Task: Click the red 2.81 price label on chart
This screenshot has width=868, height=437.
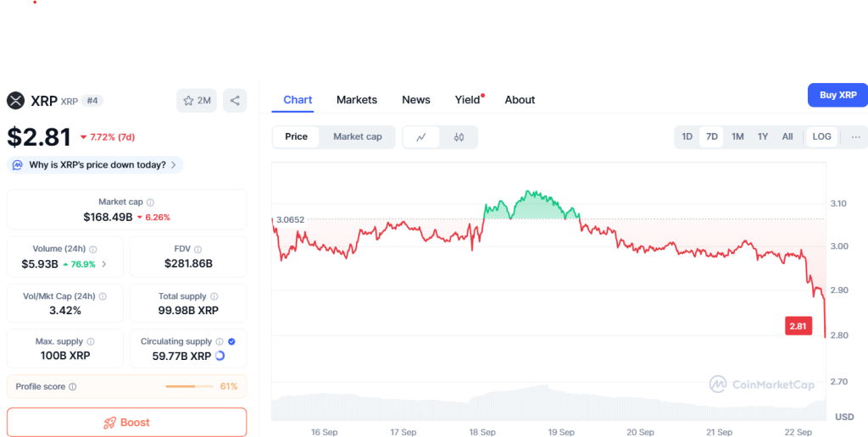Action: point(798,326)
